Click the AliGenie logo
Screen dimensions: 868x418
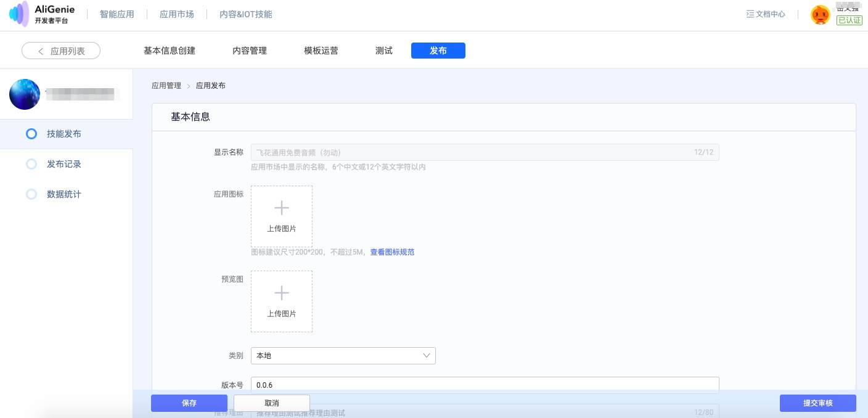(x=41, y=14)
